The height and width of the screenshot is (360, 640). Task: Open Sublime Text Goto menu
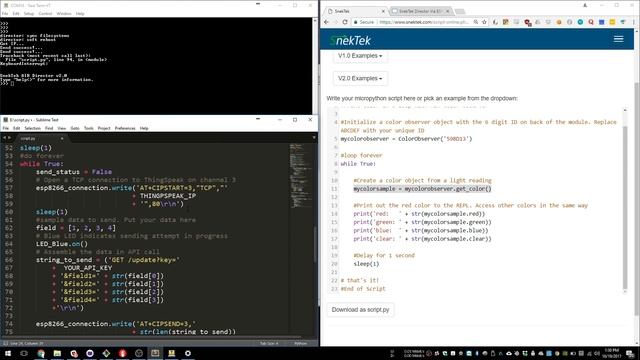pyautogui.click(x=75, y=128)
